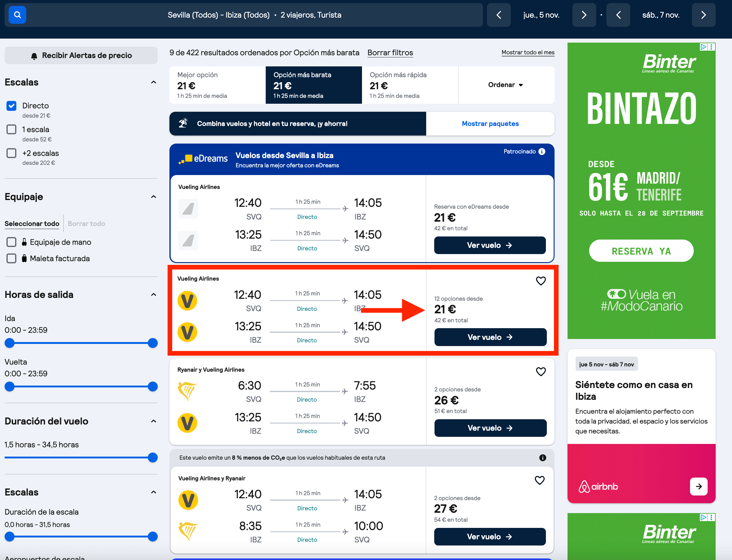The image size is (732, 560).
Task: Favorite the Ryanair y Vueling Airlines 26 € flight
Action: coord(541,372)
